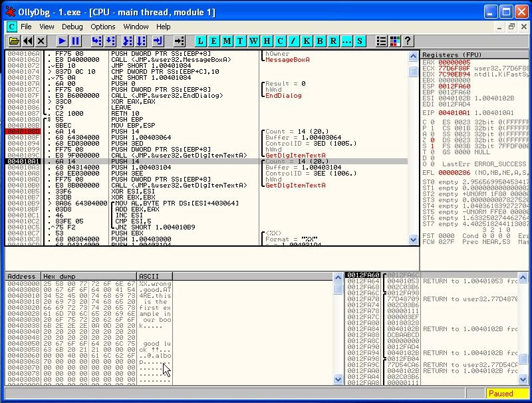This screenshot has width=532, height=403.
Task: Execute till return toolbar icon
Action: pos(158,41)
